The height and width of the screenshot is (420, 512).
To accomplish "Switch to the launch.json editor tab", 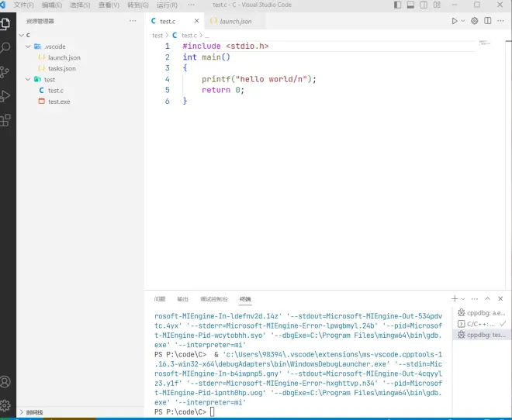I will pos(234,21).
